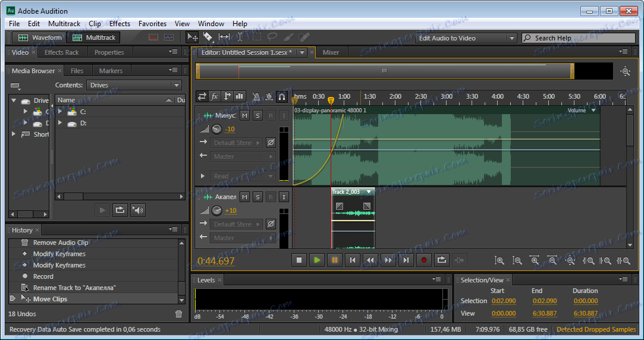Toggle snapping magnet icon above tracks
644x340 pixels.
pos(282,96)
